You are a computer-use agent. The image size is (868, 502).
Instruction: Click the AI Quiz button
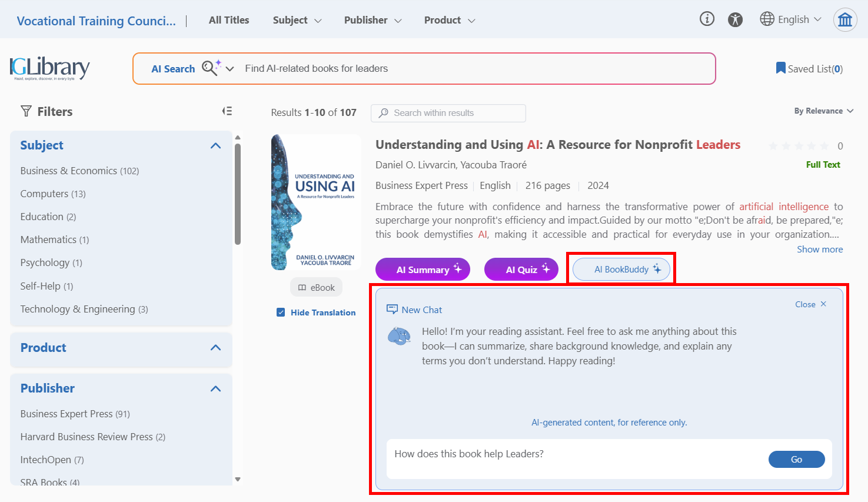(x=521, y=270)
